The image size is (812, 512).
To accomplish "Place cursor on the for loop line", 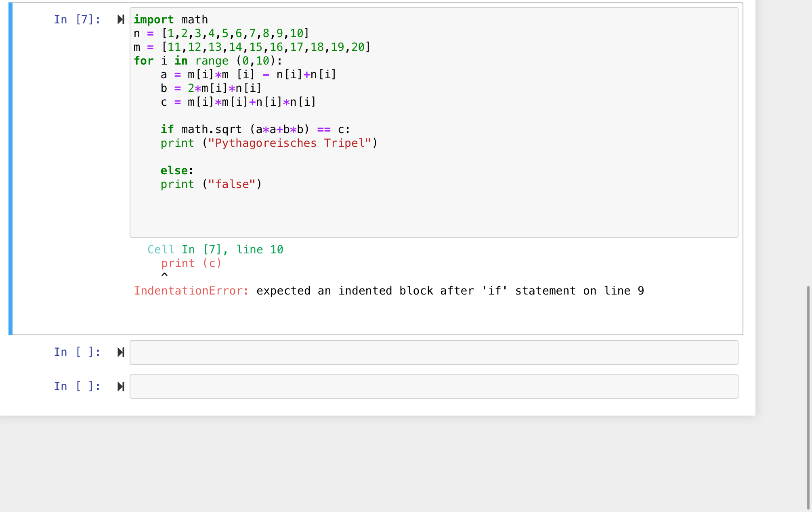I will [208, 61].
